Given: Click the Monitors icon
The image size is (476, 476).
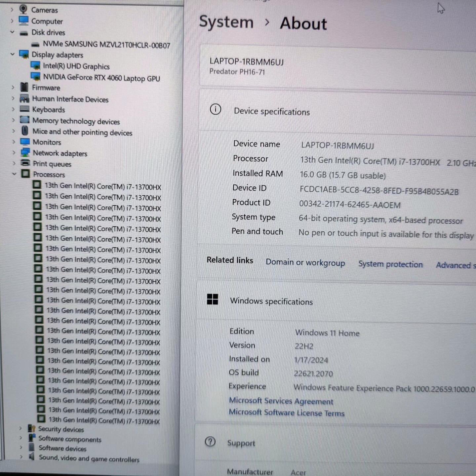Looking at the screenshot, I should (25, 142).
